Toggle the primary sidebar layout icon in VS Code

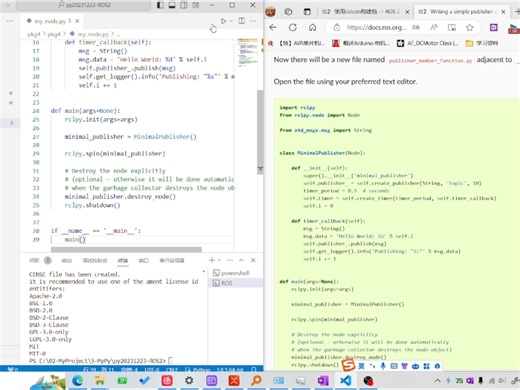pos(160,5)
